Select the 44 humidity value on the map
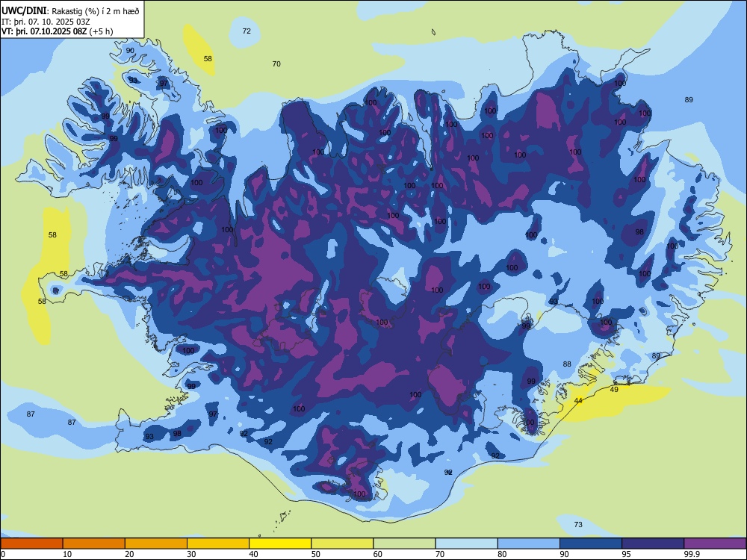The width and height of the screenshot is (747, 560). point(578,400)
